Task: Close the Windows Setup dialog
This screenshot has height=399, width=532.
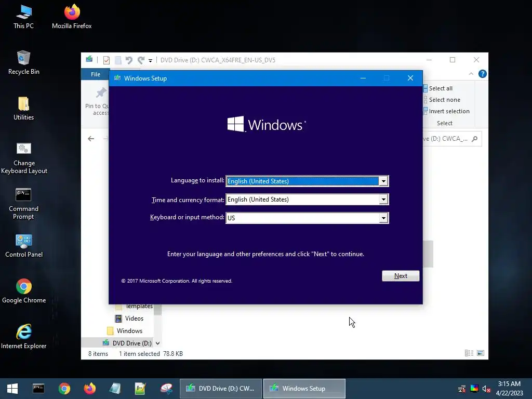Action: pos(410,78)
